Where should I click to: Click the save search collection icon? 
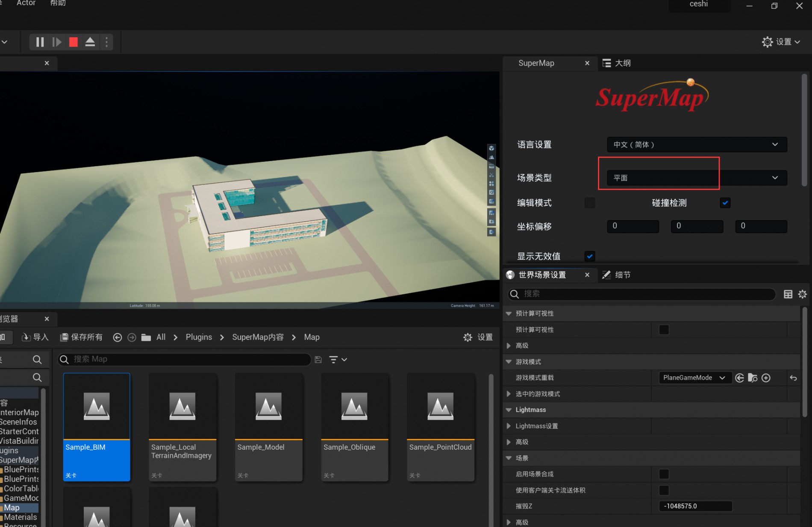coord(318,360)
